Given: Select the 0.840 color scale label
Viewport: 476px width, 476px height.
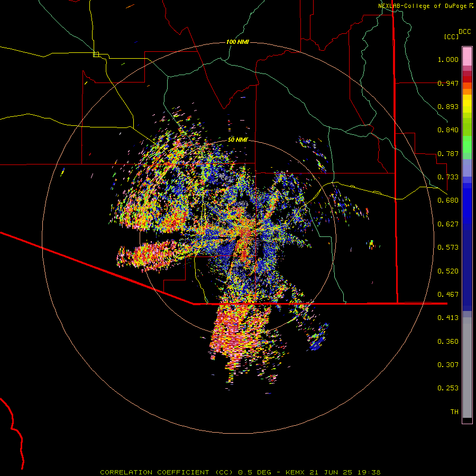Looking at the screenshot, I should (448, 130).
